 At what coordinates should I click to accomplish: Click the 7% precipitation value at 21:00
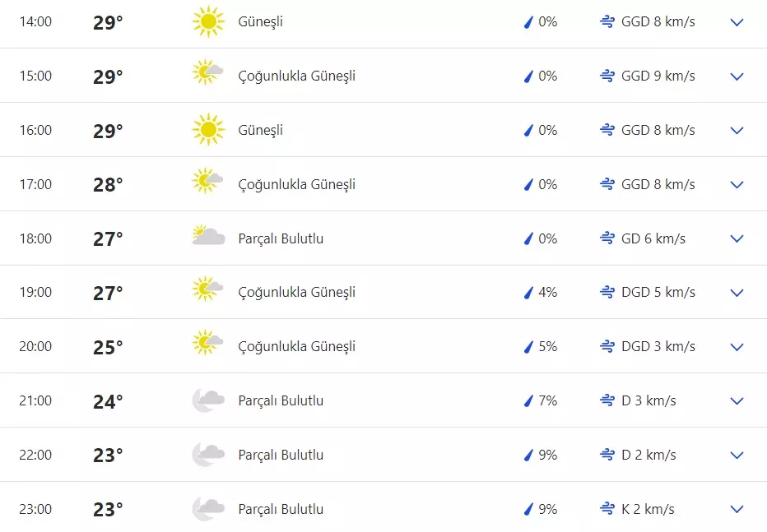pyautogui.click(x=547, y=400)
